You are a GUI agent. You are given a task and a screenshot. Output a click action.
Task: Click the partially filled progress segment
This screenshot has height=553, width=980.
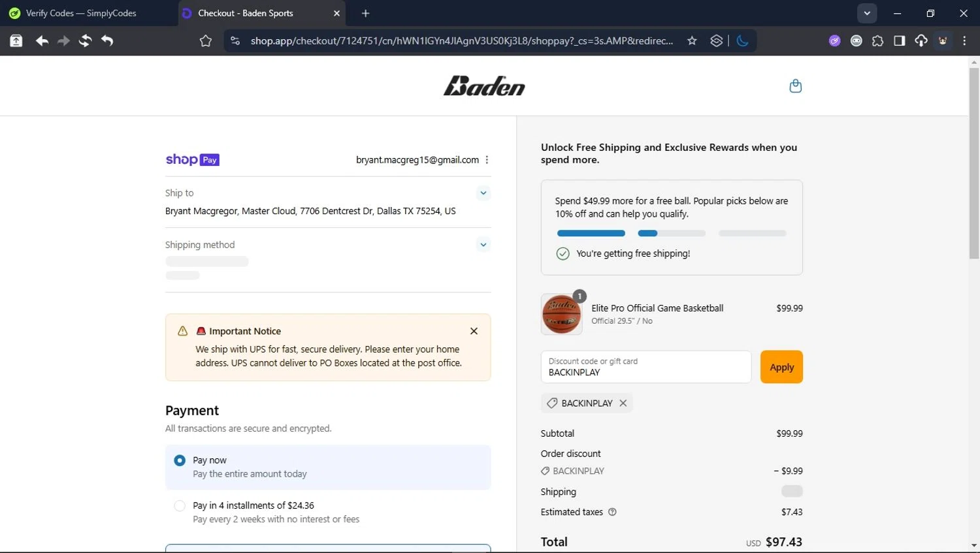[x=672, y=233]
